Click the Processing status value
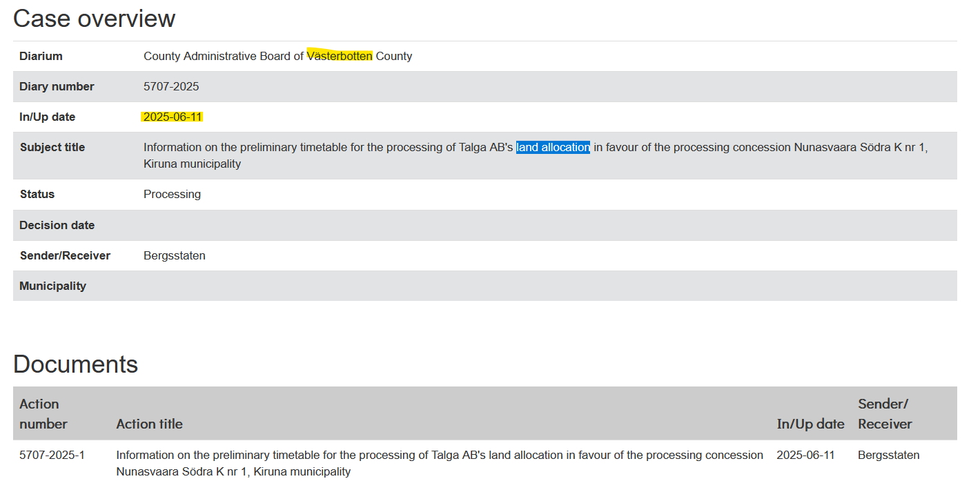This screenshot has height=490, width=980. 172,194
